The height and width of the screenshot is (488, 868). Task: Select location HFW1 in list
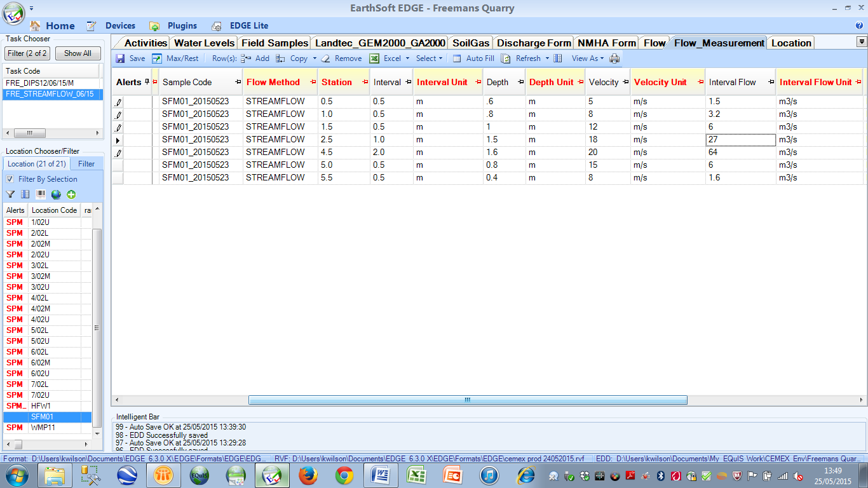coord(48,406)
